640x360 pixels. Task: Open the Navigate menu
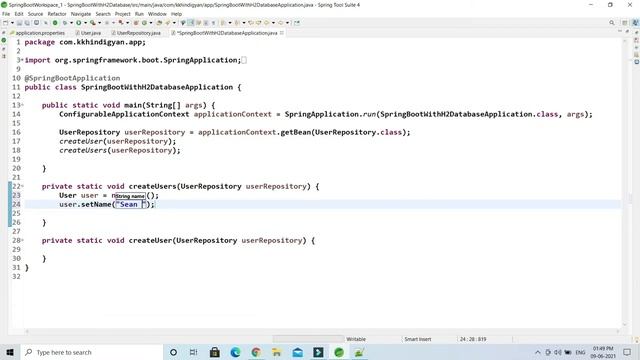(81, 14)
